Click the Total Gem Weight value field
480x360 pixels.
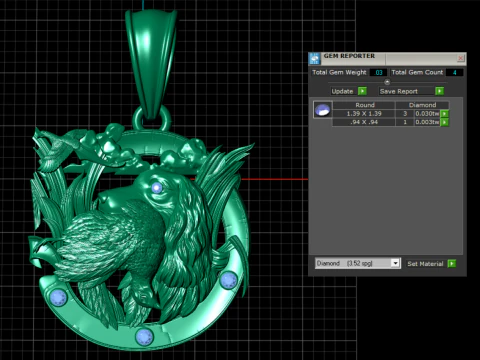click(379, 72)
